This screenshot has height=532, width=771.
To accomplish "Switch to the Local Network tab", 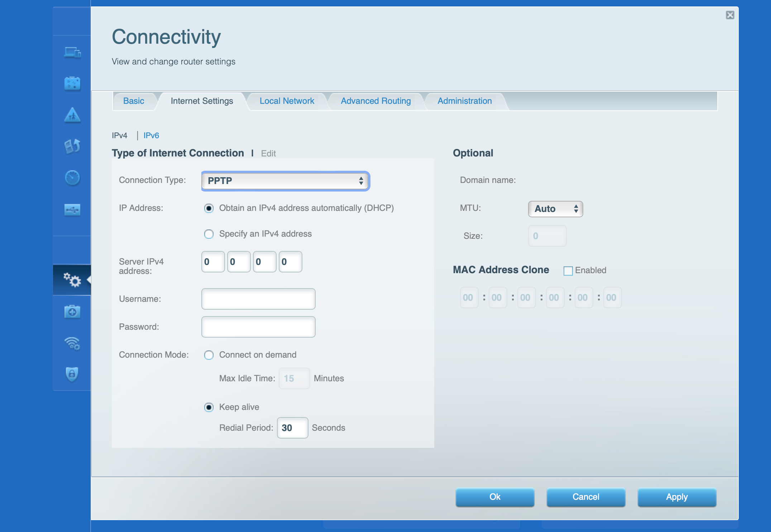I will [287, 101].
